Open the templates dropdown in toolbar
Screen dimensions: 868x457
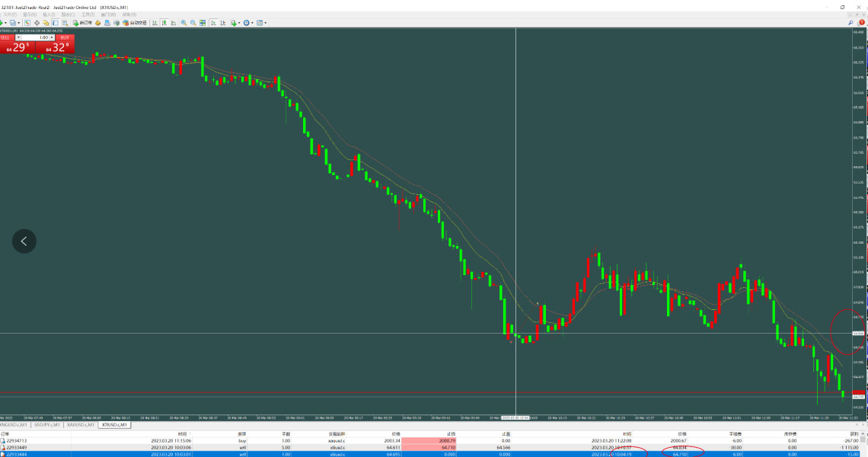(261, 23)
